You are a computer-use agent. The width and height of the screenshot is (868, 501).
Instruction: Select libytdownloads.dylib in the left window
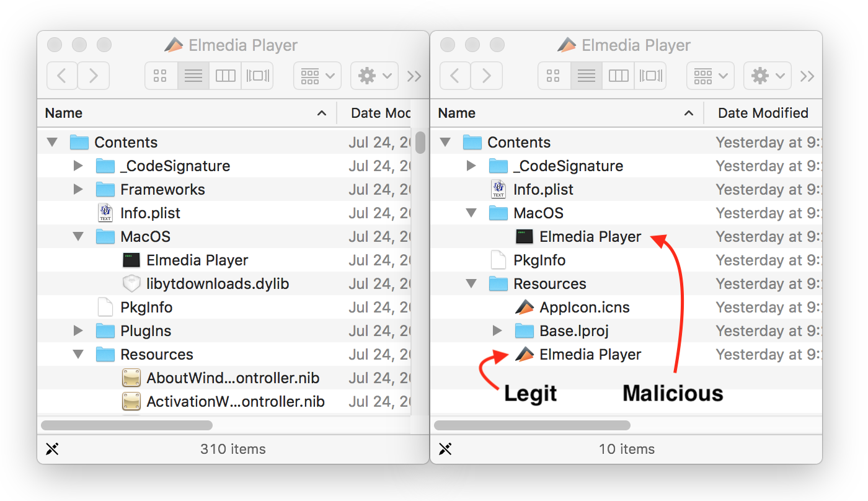click(x=217, y=284)
